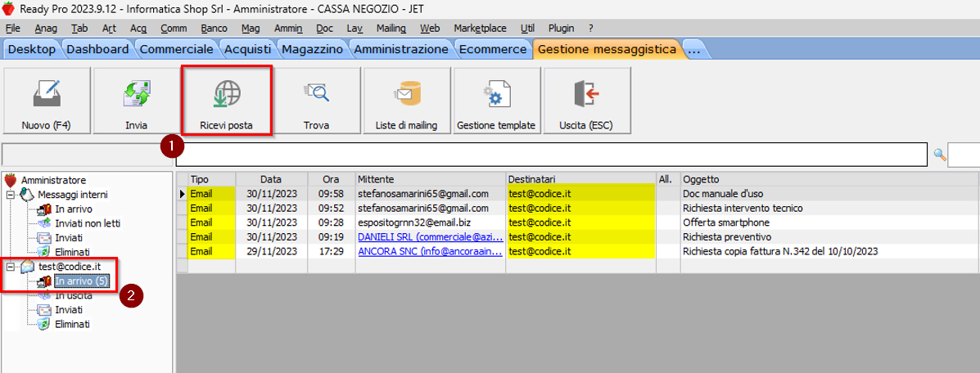Screen dimensions: 980x373
Task: Sort by the Destinatari column header
Action: (x=580, y=178)
